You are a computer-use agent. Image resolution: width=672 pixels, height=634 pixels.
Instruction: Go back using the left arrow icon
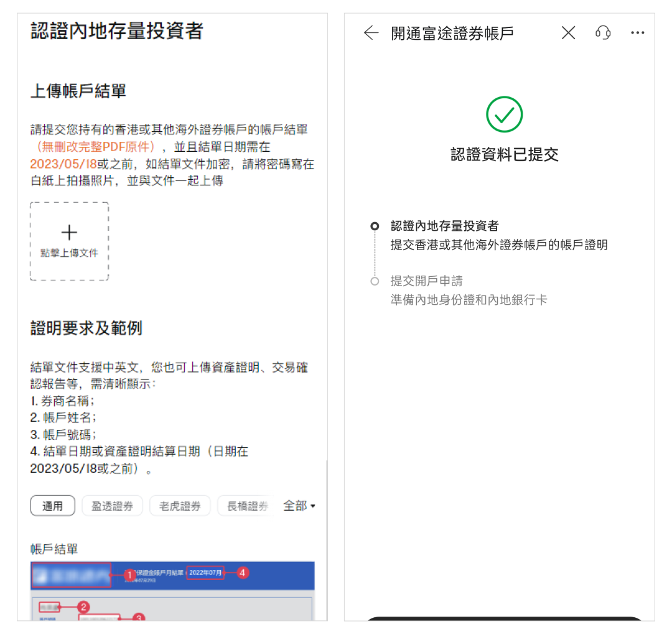pos(371,33)
